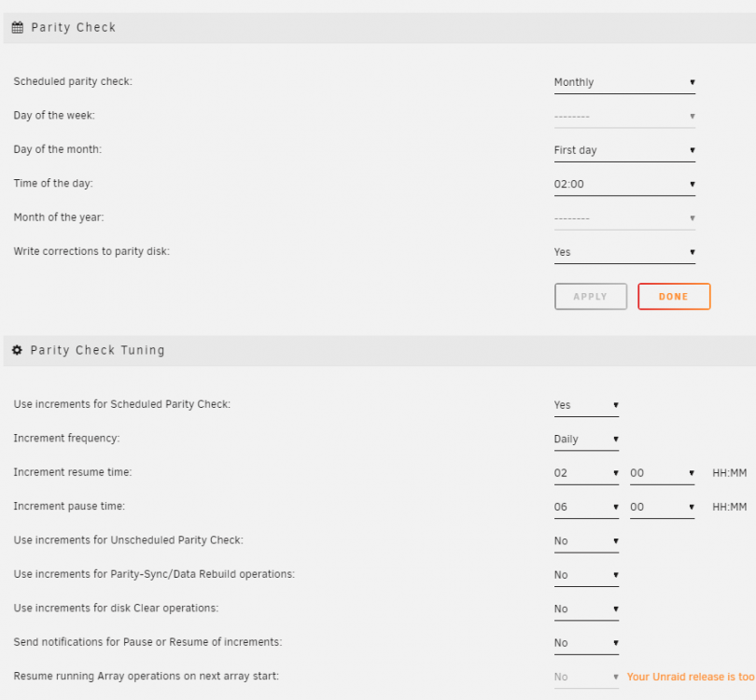Click the 'Increment resume time:' label

73,472
